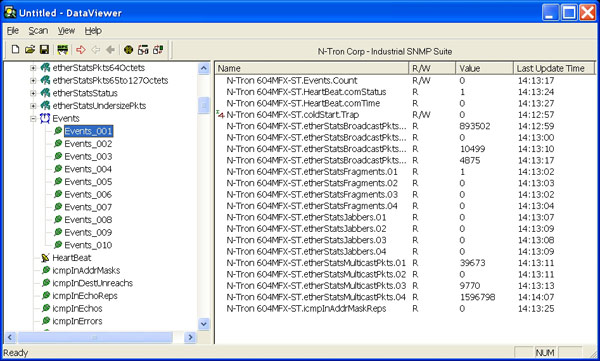This screenshot has height=361, width=600.
Task: Sort by Last Update Time column header
Action: pyautogui.click(x=554, y=68)
